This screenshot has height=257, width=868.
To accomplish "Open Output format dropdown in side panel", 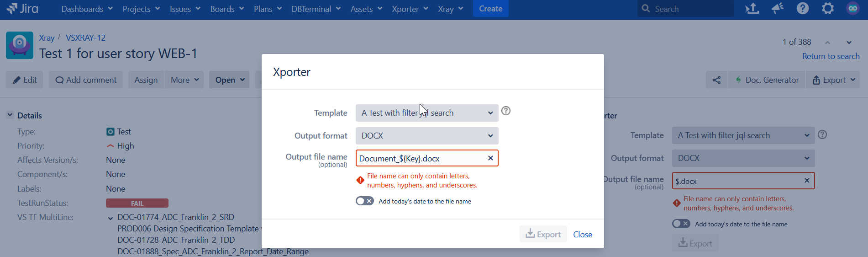I will click(x=743, y=158).
